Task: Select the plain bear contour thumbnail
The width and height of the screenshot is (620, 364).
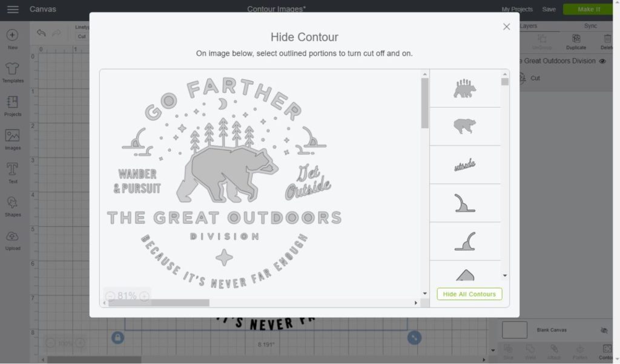Action: point(465,126)
